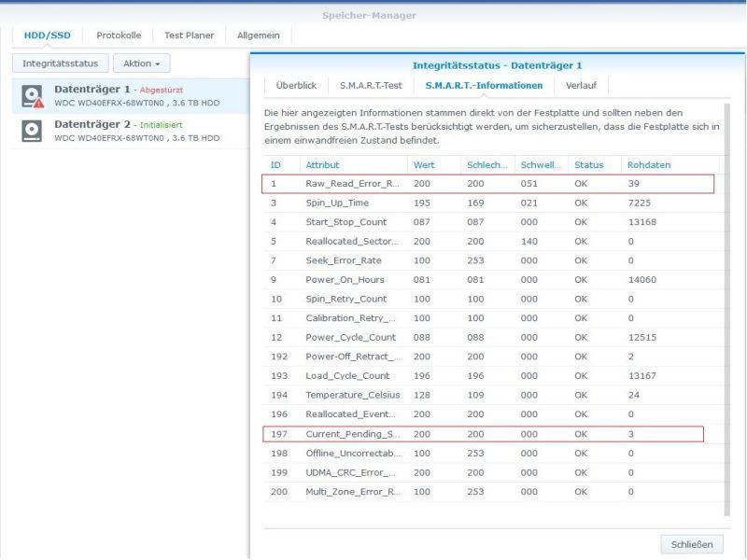Select the Temperature_Celsius attribute row

click(x=492, y=395)
